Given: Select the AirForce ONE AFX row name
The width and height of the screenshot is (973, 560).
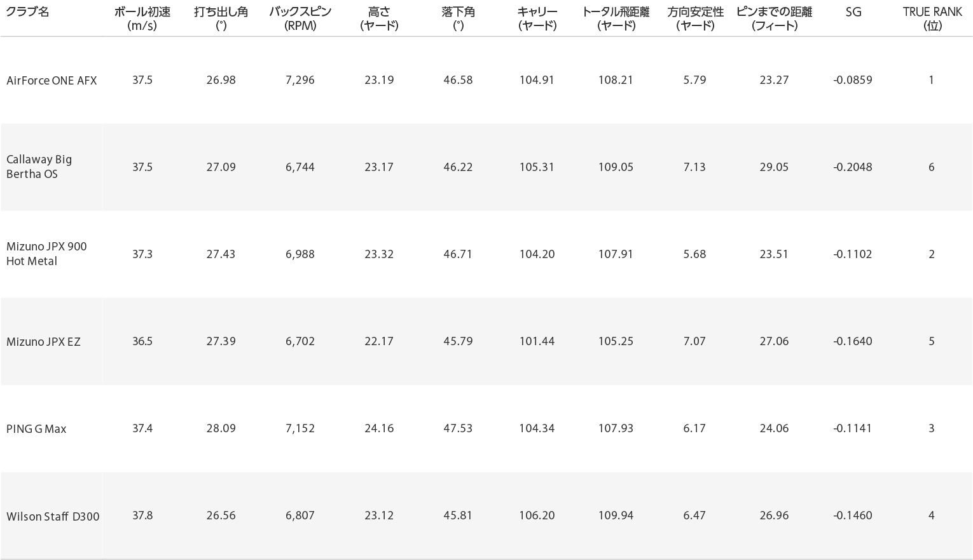Looking at the screenshot, I should coord(52,81).
